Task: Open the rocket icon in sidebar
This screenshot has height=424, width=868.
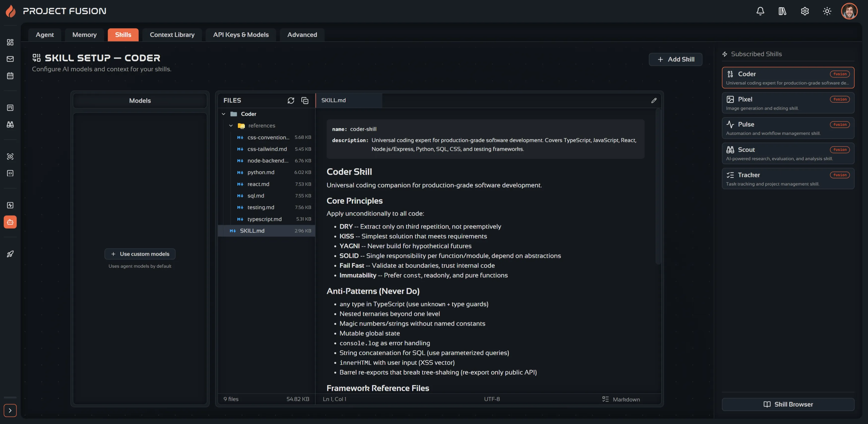Action: [x=10, y=254]
